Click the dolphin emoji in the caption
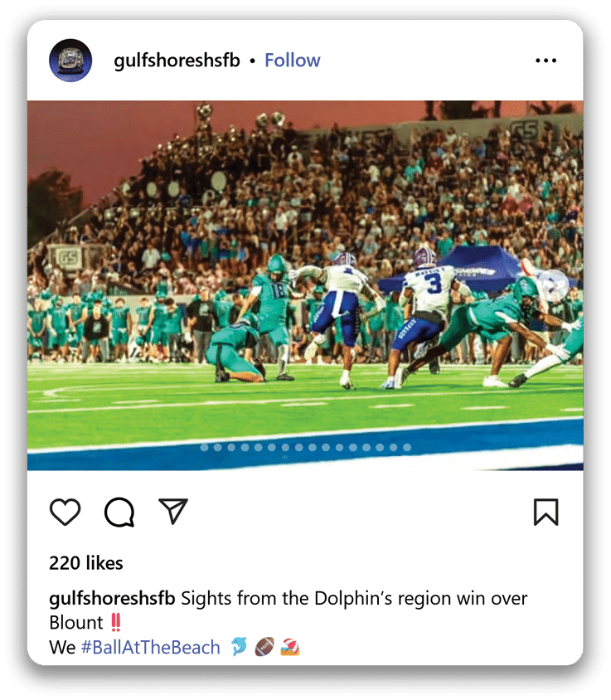Viewport: 611px width, 700px height. click(240, 646)
